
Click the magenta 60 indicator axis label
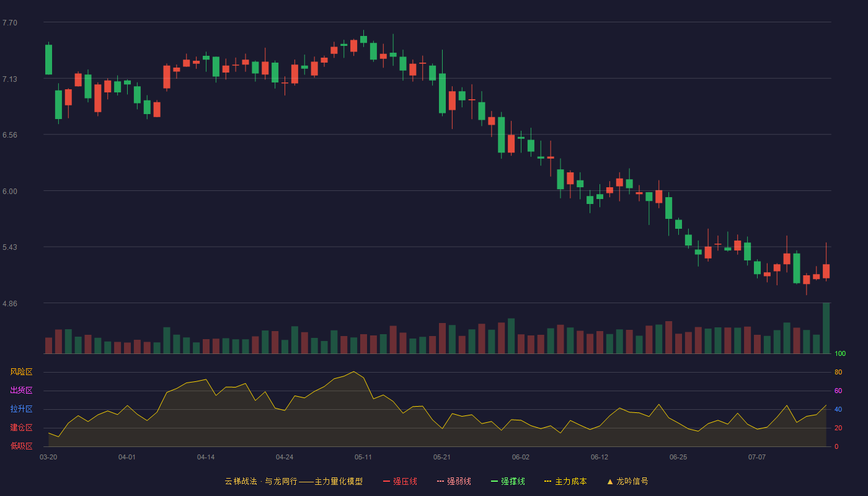pos(838,391)
